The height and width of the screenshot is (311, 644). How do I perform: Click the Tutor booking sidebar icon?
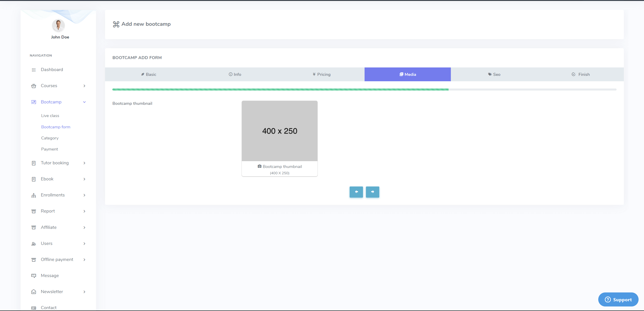coord(34,163)
